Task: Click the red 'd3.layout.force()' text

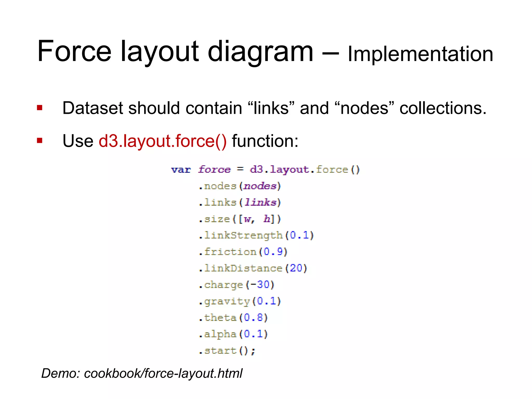Action: pos(163,141)
